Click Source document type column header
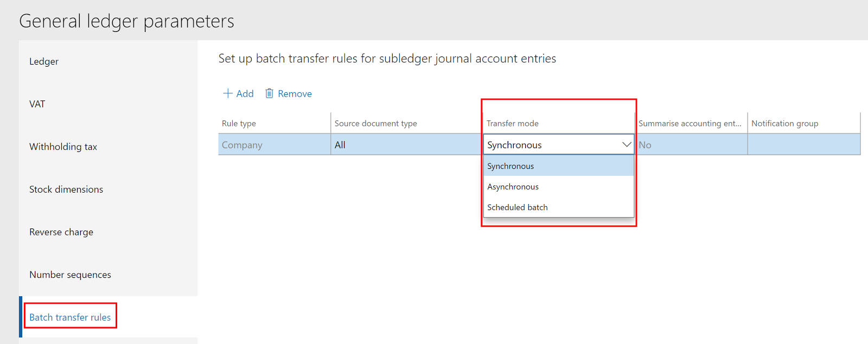 click(x=376, y=123)
